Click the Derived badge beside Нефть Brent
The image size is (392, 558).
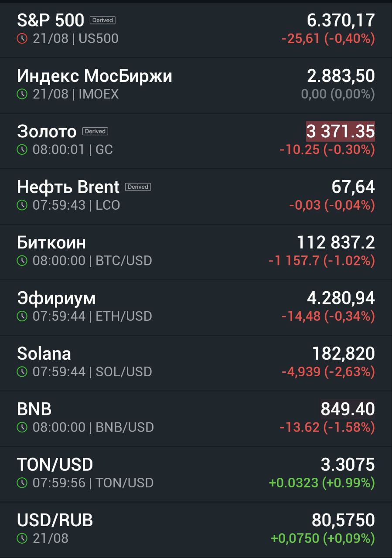138,187
